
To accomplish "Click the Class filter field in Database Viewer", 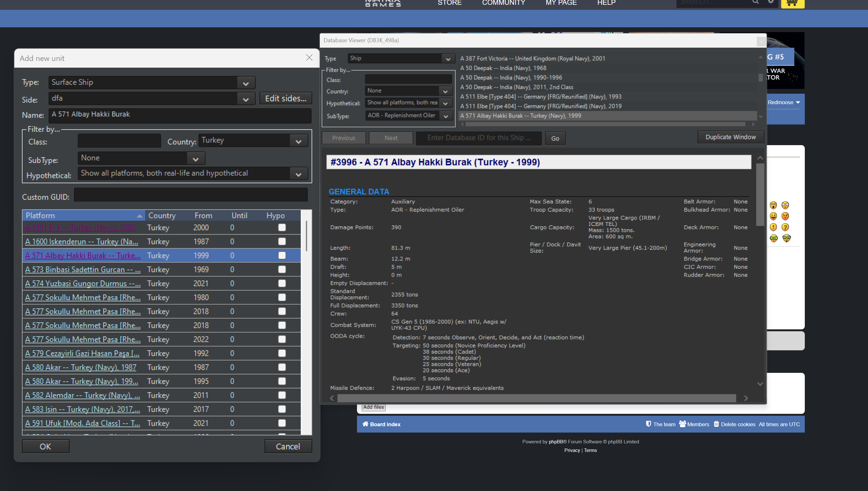I will [x=408, y=80].
